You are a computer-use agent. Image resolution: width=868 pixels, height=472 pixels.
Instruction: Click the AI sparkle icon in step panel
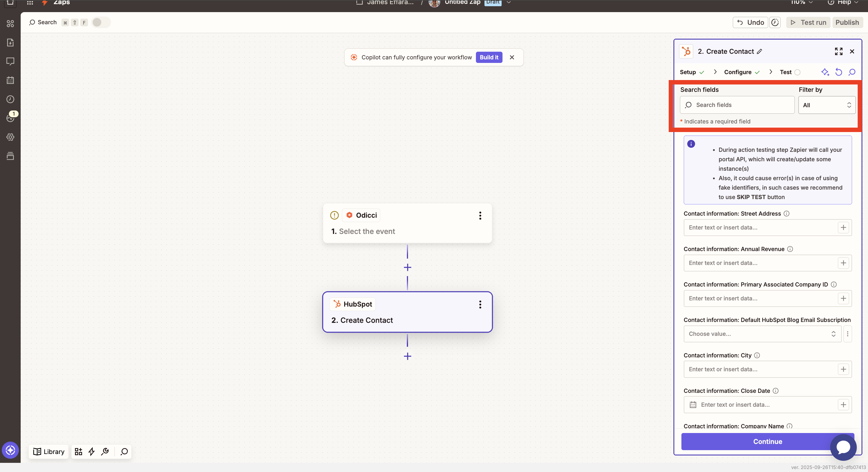[x=825, y=72]
